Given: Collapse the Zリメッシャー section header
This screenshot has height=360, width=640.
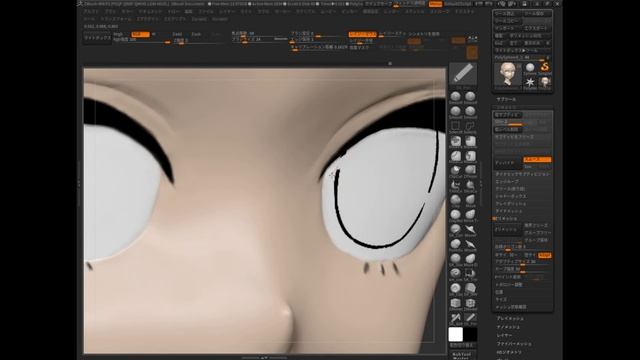Looking at the screenshot, I should point(507,219).
